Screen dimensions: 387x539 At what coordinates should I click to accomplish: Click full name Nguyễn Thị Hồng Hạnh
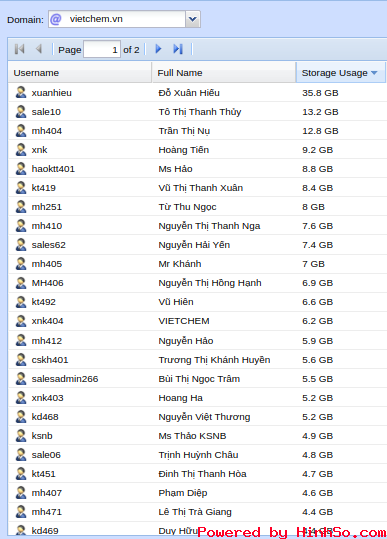(210, 283)
